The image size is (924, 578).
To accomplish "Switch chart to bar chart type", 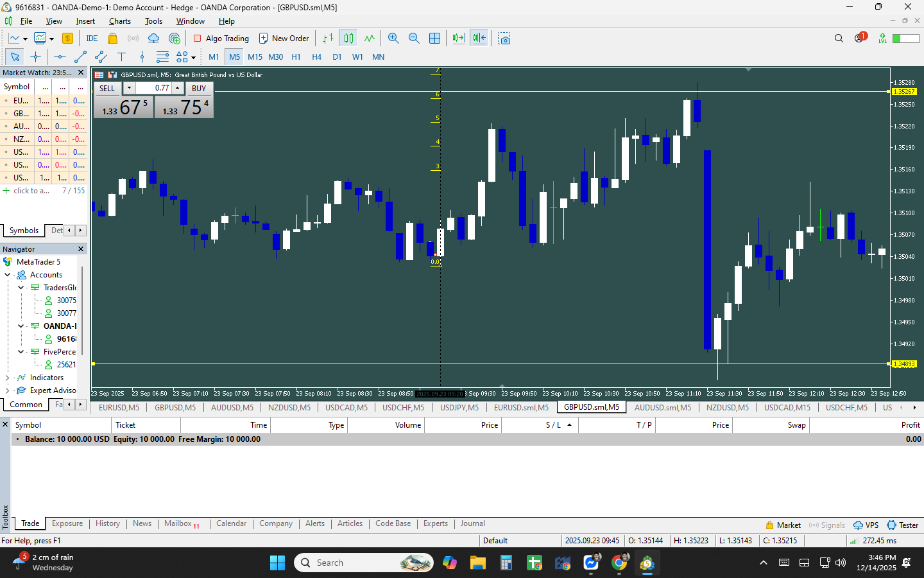I will (x=328, y=39).
